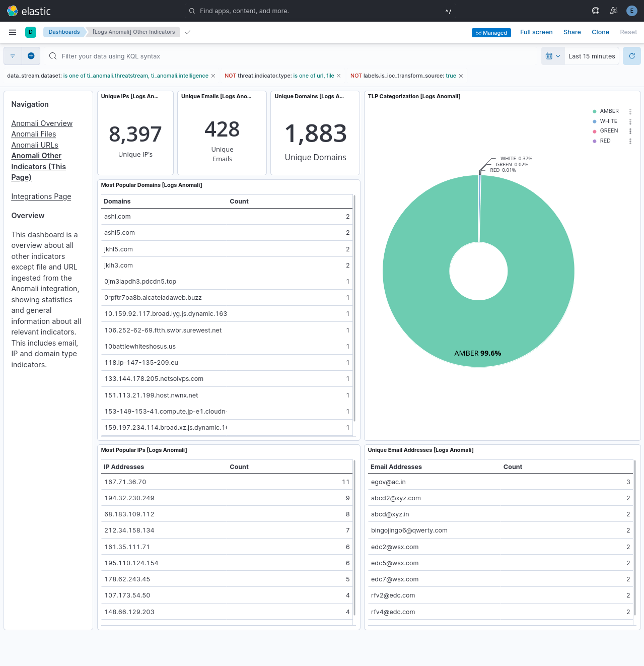Expand the quick time range dropdown chevron
This screenshot has width=644, height=666.
click(558, 56)
